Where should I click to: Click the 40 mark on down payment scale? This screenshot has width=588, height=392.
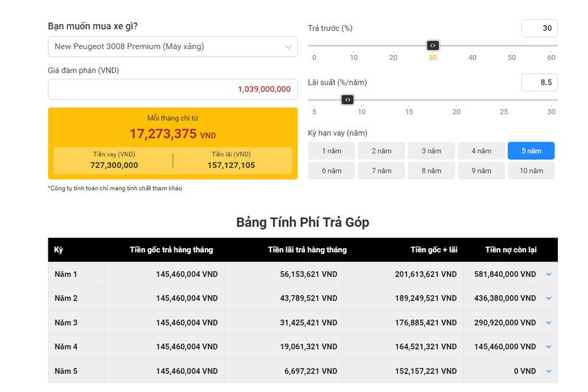coord(472,57)
